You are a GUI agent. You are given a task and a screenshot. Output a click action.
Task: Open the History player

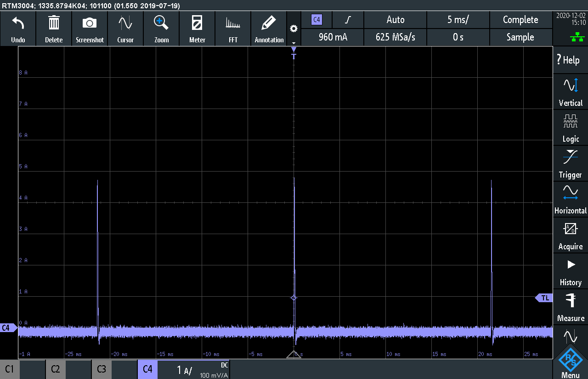[x=570, y=271]
